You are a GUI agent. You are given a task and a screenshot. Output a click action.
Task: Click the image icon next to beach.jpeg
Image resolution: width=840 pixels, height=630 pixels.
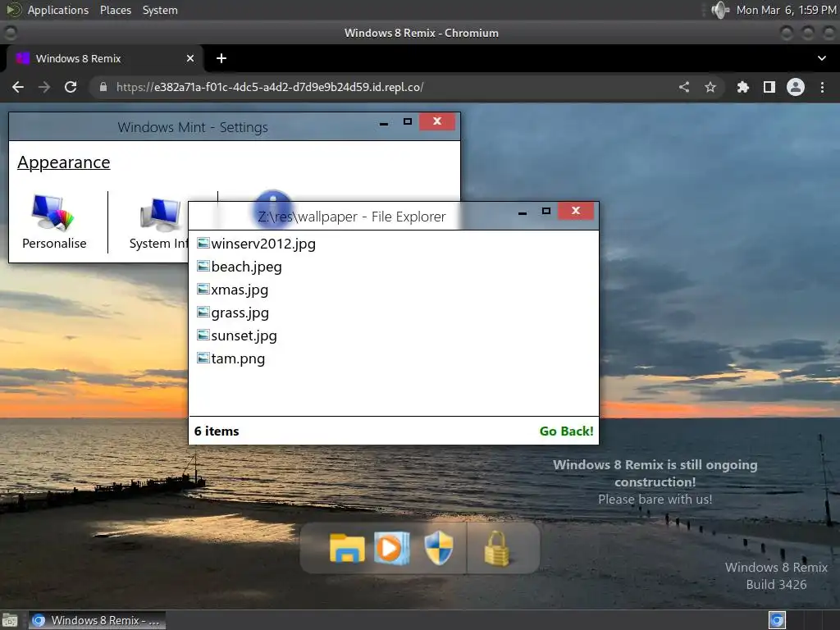(203, 267)
